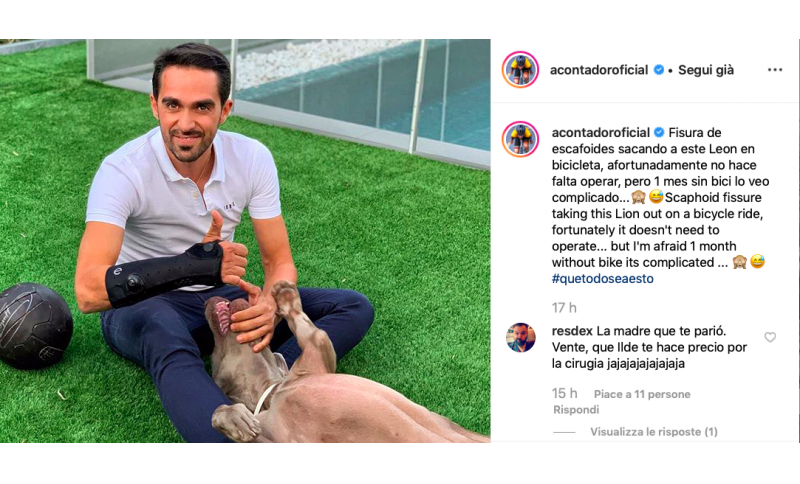Viewport: 800px width, 484px height.
Task: Open acontadoroficial username in the post header
Action: [599, 70]
